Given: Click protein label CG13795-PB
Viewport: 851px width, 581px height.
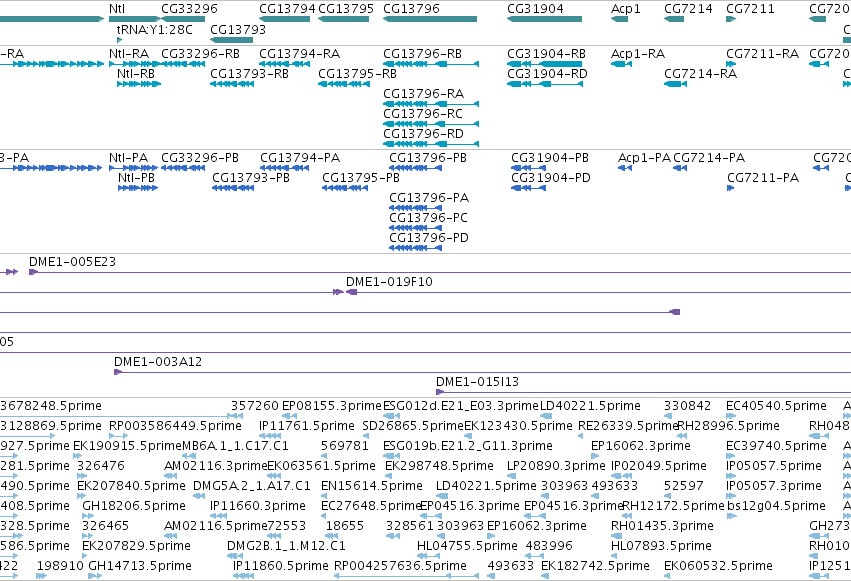Looking at the screenshot, I should 361,178.
